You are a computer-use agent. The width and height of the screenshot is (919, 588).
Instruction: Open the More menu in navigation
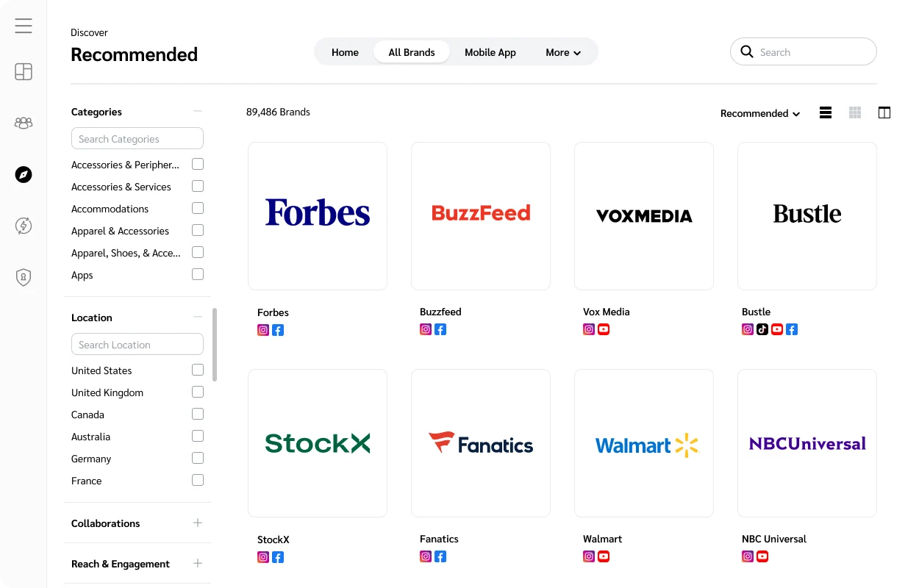(562, 52)
